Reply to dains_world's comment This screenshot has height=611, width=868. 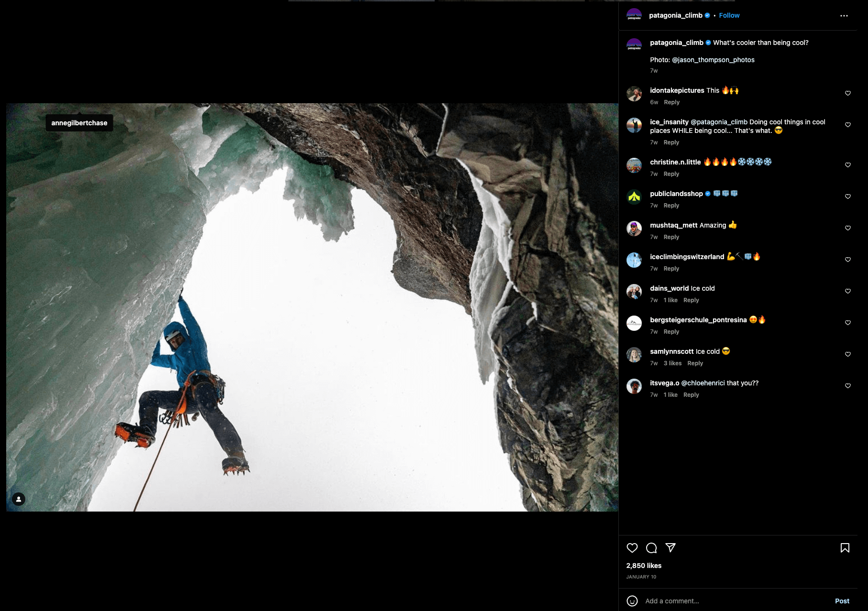point(691,300)
